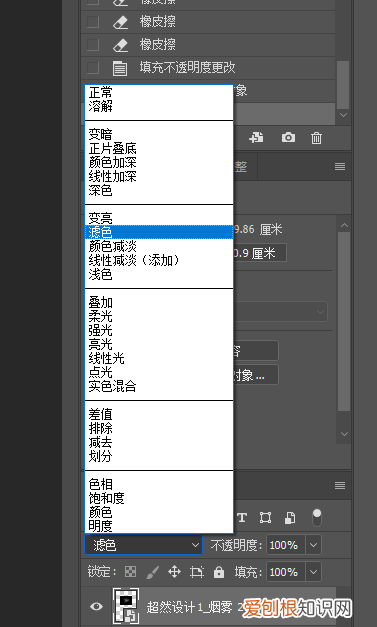Click the camera snapshot icon in History panel
The width and height of the screenshot is (377, 627).
click(x=288, y=138)
